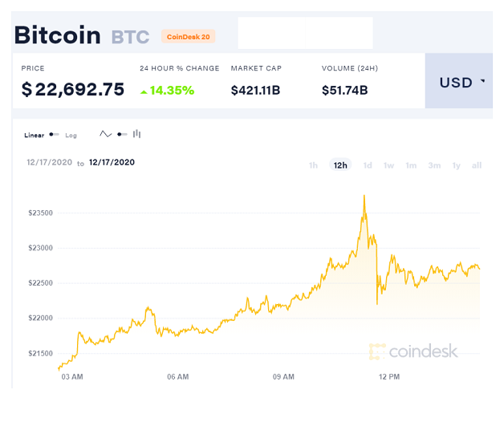Choose the 1m time range
504x422 pixels.
[411, 165]
